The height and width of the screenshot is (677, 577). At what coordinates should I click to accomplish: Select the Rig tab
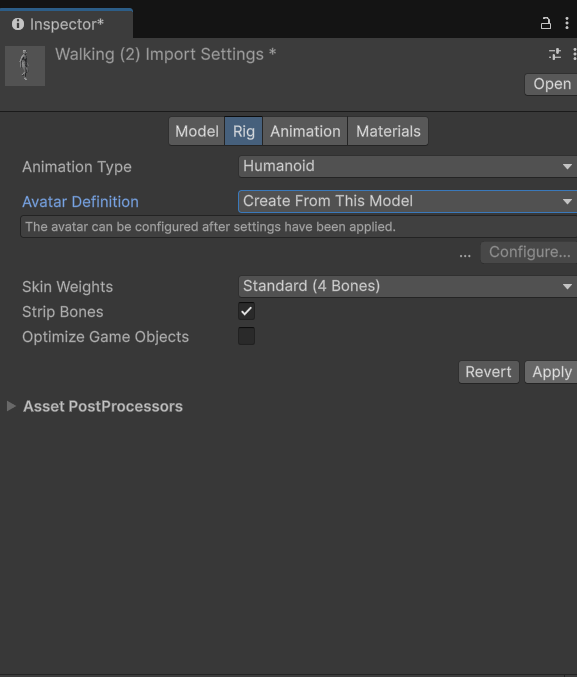point(244,131)
